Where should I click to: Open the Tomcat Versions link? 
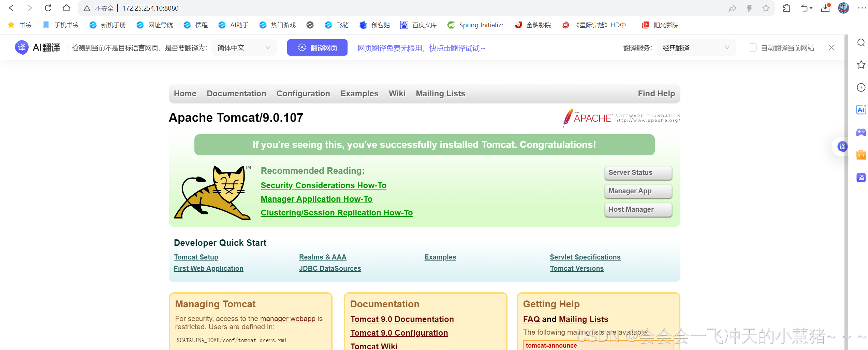point(577,268)
